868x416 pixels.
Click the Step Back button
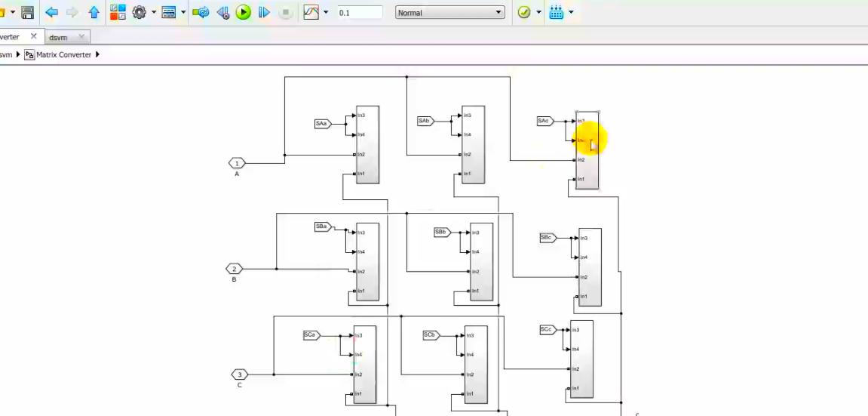(x=222, y=12)
